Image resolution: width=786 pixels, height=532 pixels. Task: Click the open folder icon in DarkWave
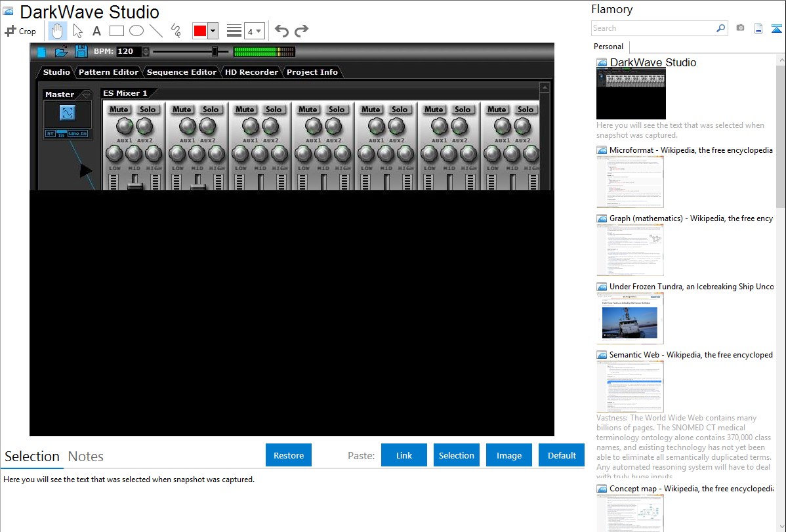(61, 51)
